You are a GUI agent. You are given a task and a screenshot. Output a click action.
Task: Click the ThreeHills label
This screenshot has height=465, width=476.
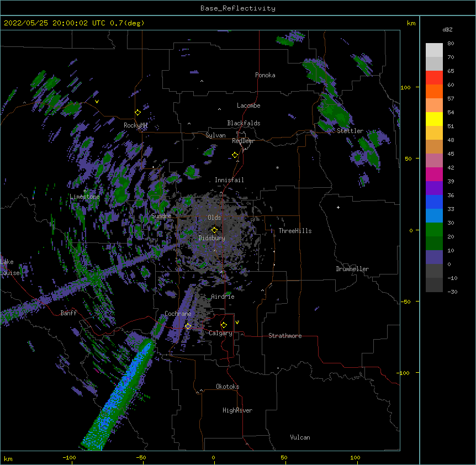(x=295, y=231)
